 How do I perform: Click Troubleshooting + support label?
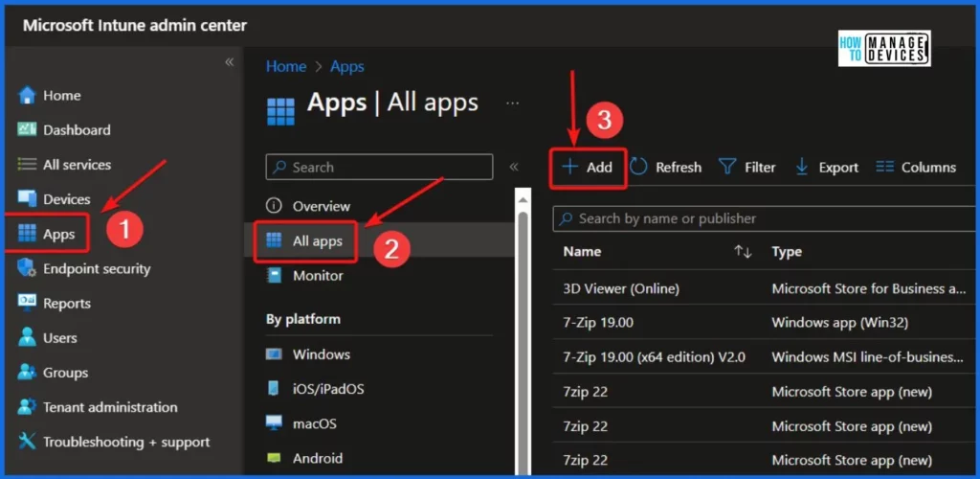pos(126,442)
